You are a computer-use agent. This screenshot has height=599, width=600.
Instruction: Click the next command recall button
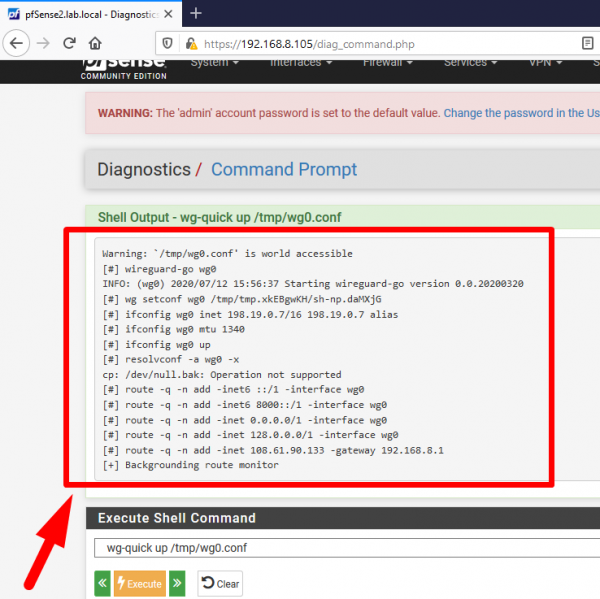pyautogui.click(x=178, y=584)
